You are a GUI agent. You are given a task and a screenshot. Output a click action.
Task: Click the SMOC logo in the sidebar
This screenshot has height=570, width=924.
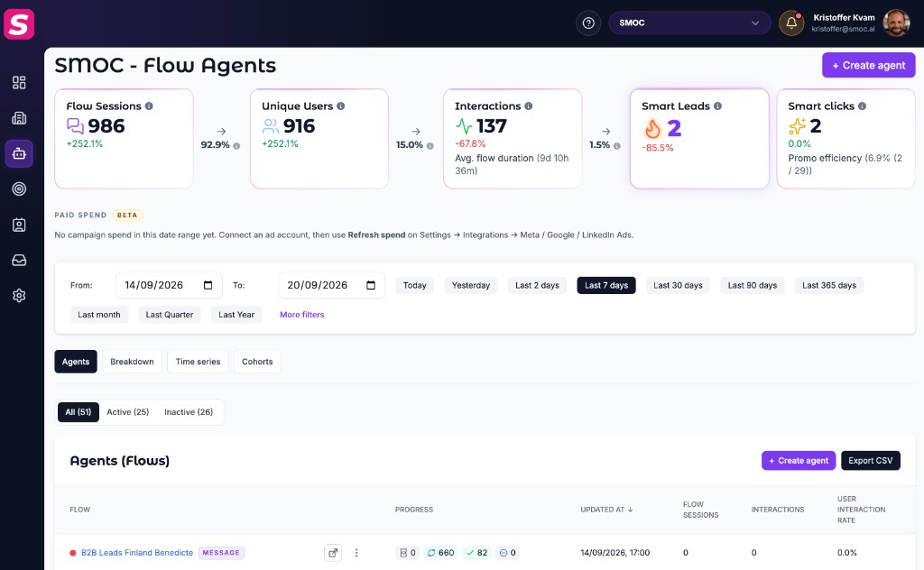(x=19, y=24)
